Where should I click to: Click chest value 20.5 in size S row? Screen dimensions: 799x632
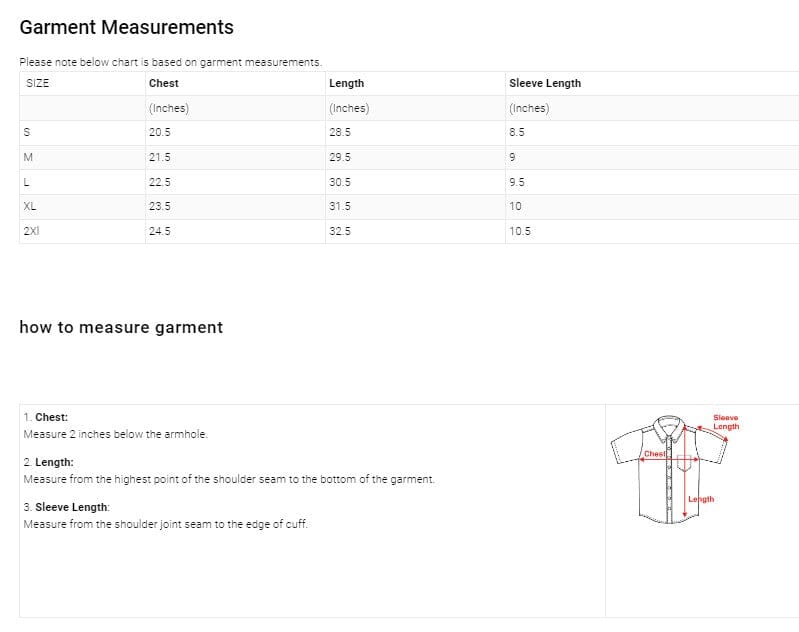(159, 132)
